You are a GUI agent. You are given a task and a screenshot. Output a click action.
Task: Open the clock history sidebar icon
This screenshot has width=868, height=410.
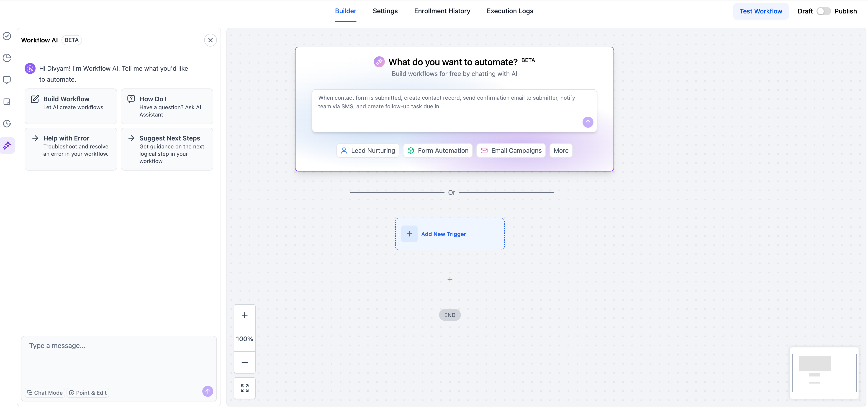(x=7, y=124)
